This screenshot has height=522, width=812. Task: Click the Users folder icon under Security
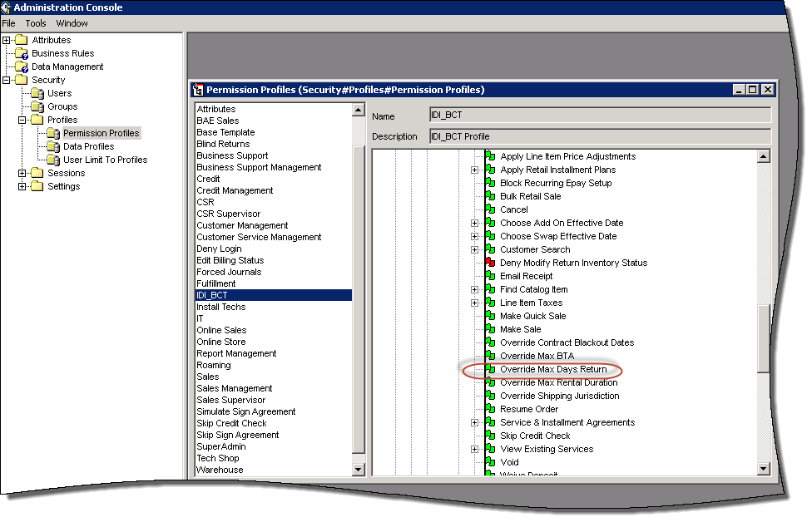point(37,93)
